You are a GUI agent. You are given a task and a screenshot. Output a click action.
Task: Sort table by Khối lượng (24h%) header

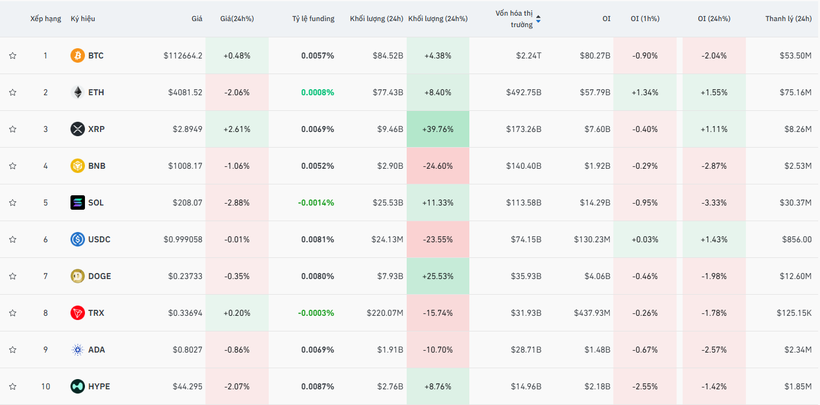click(436, 19)
